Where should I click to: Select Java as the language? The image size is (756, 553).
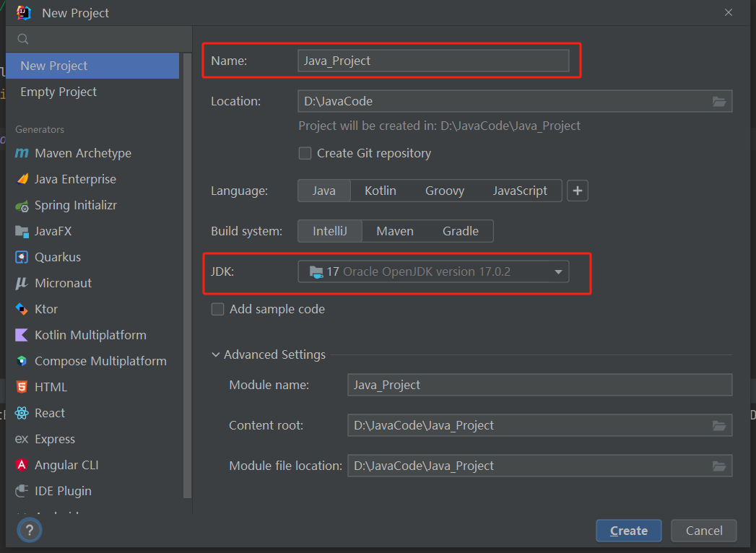(324, 191)
